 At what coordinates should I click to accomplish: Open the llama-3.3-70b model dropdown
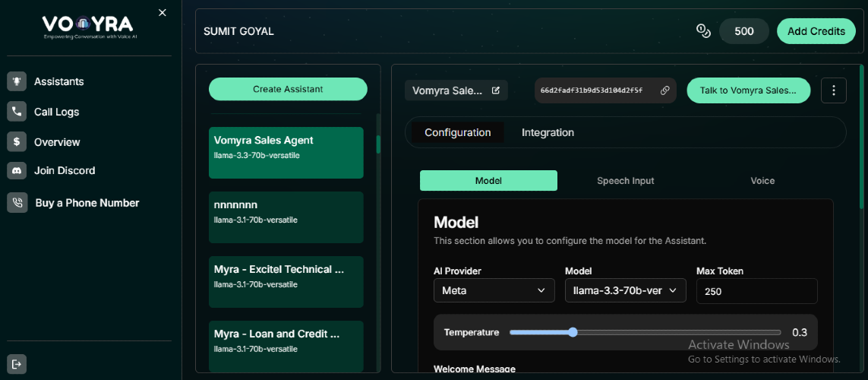pos(626,291)
